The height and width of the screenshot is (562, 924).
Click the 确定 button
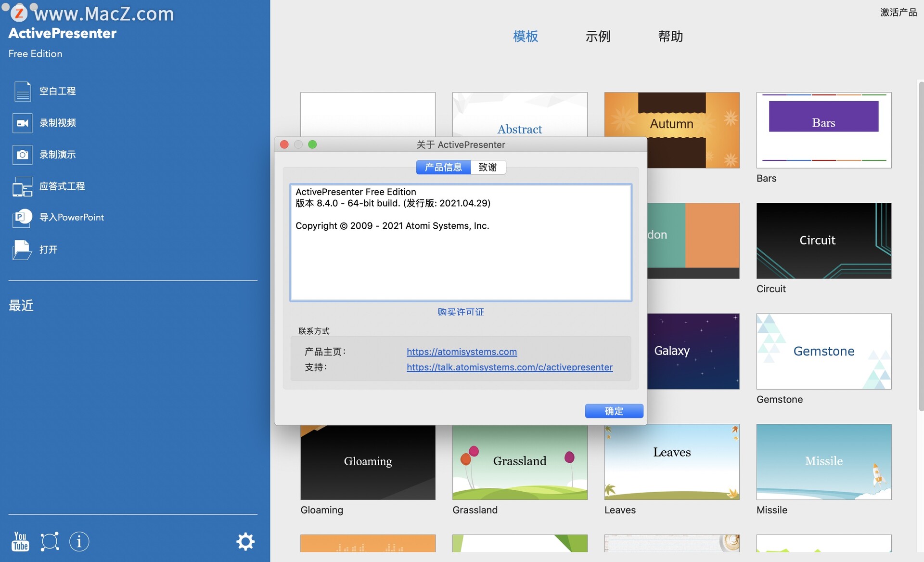tap(614, 411)
